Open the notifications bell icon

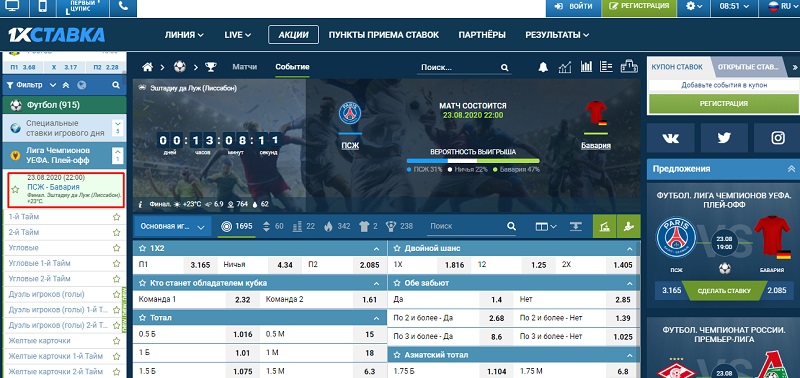click(543, 67)
